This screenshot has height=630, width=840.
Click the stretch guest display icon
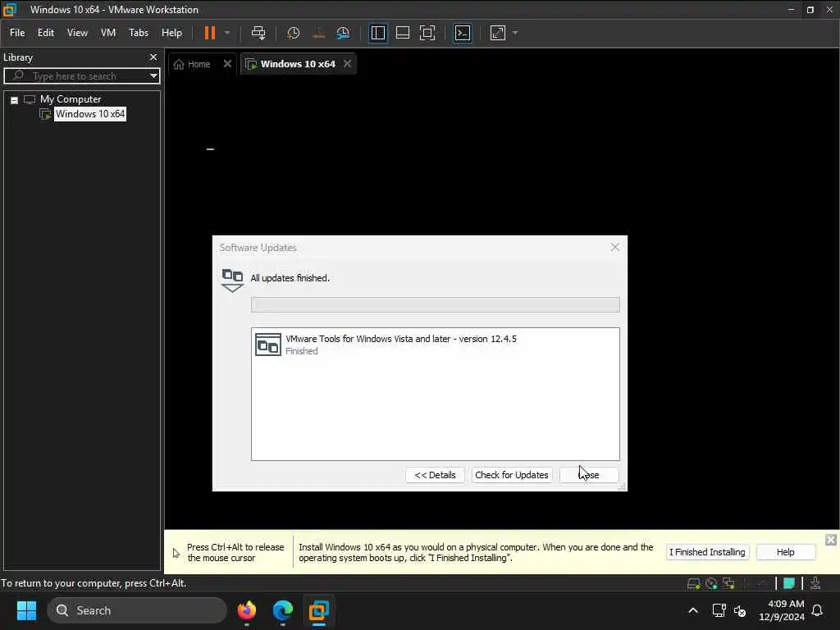pyautogui.click(x=498, y=33)
